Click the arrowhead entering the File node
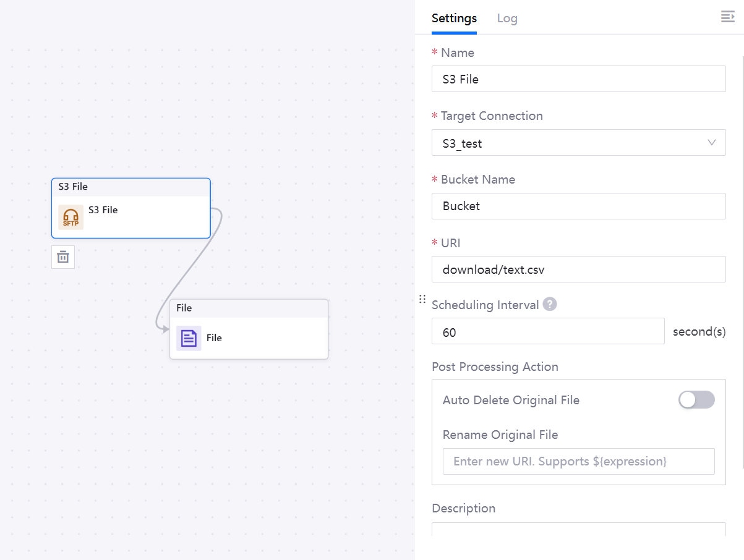 pyautogui.click(x=165, y=330)
